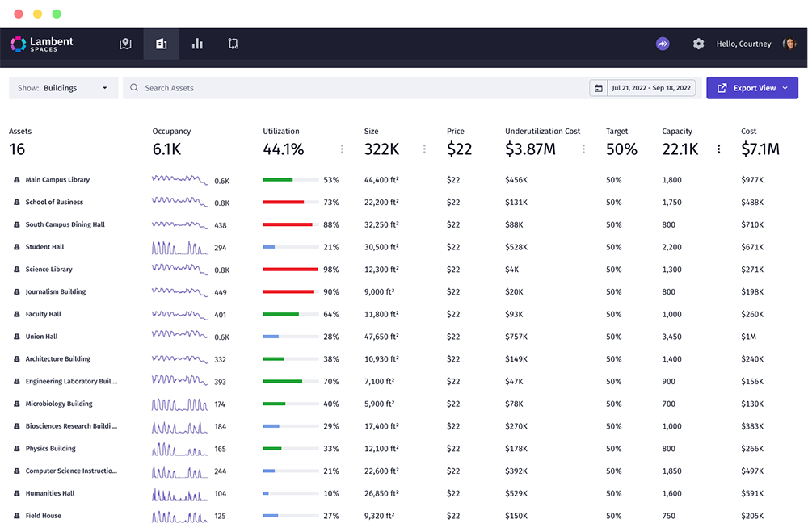Click the Lambent Spaces logo

tap(42, 44)
